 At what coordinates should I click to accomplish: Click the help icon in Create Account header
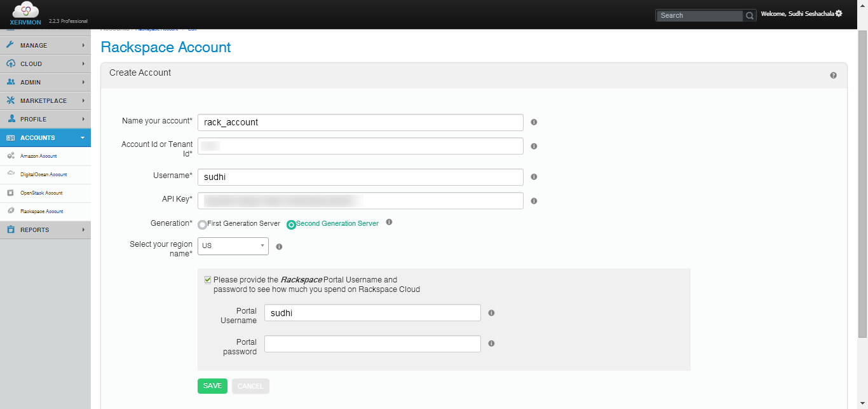[x=833, y=75]
